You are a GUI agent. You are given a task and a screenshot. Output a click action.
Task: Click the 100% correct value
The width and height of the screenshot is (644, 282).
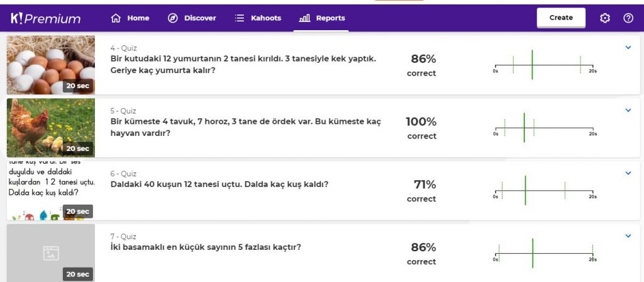(x=421, y=128)
